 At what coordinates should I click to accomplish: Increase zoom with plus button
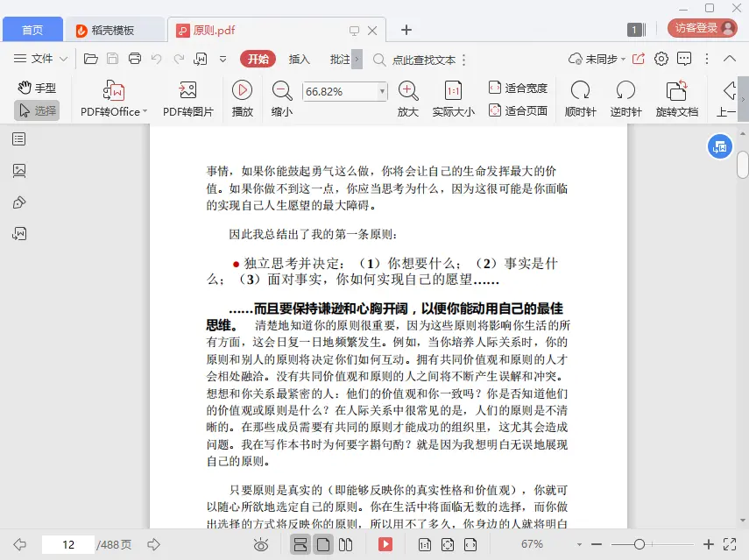[709, 544]
